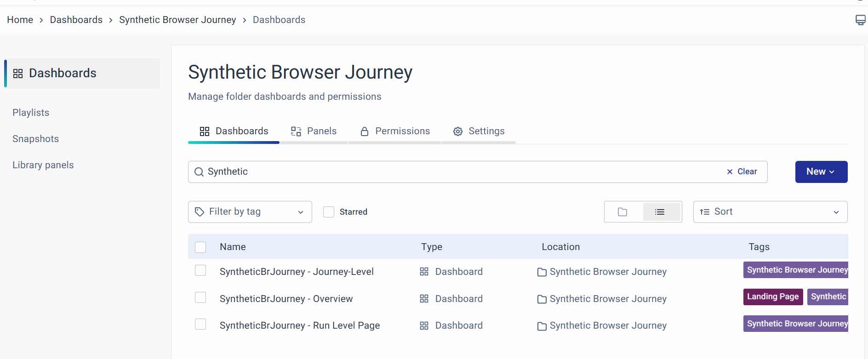The image size is (868, 359).
Task: Select SyntheticBrJourney - Run Level Page checkbox
Action: click(200, 325)
